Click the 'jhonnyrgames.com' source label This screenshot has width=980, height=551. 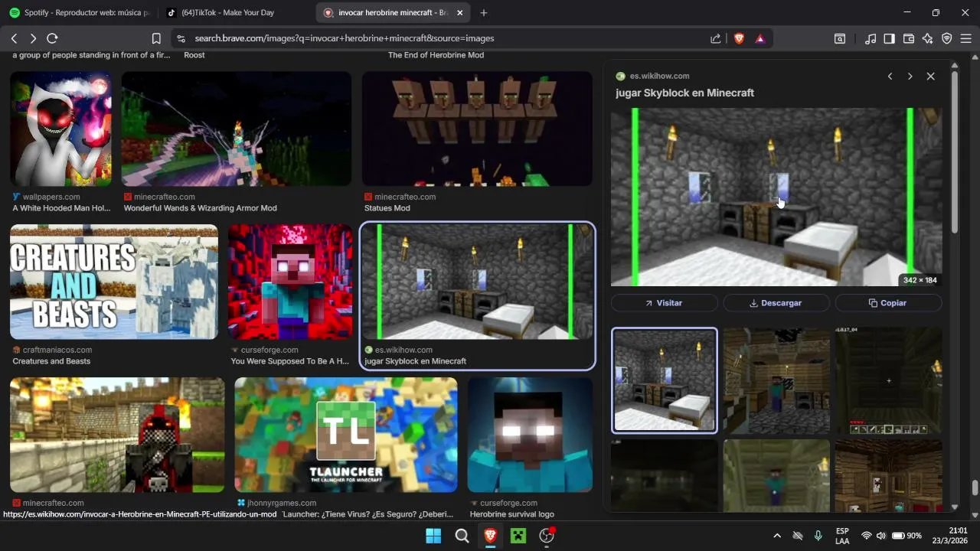282,503
